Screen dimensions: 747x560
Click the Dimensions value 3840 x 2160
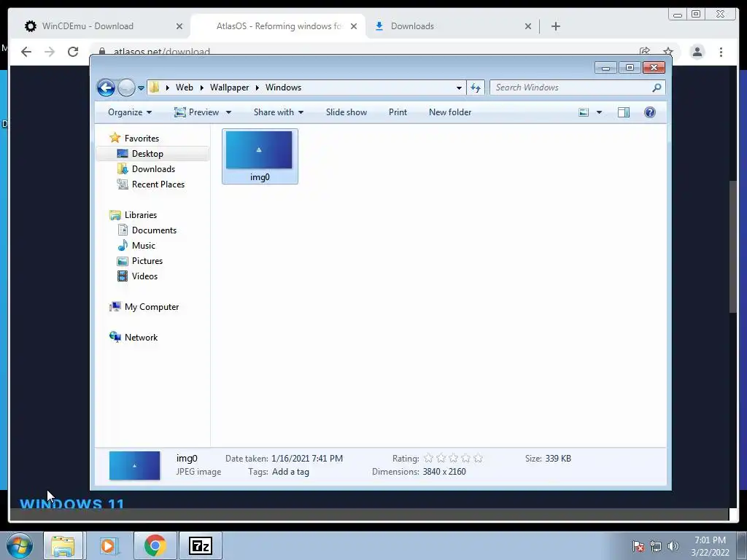[444, 472]
